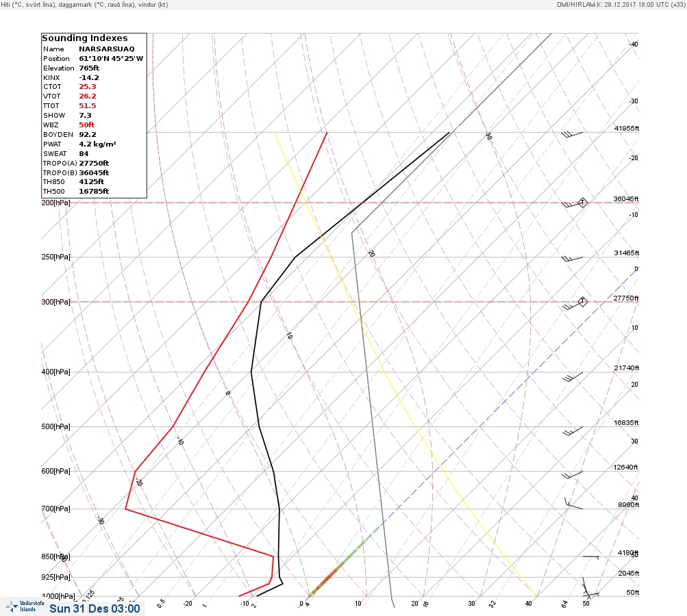Select the red TTOT value 51.5
Image resolution: width=687 pixels, height=616 pixels.
pyautogui.click(x=87, y=106)
